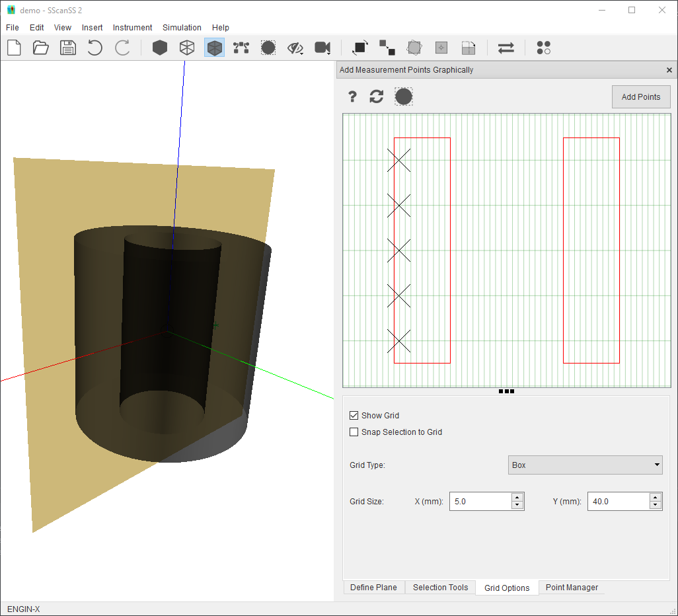
Task: Open the camera view options
Action: pos(322,48)
